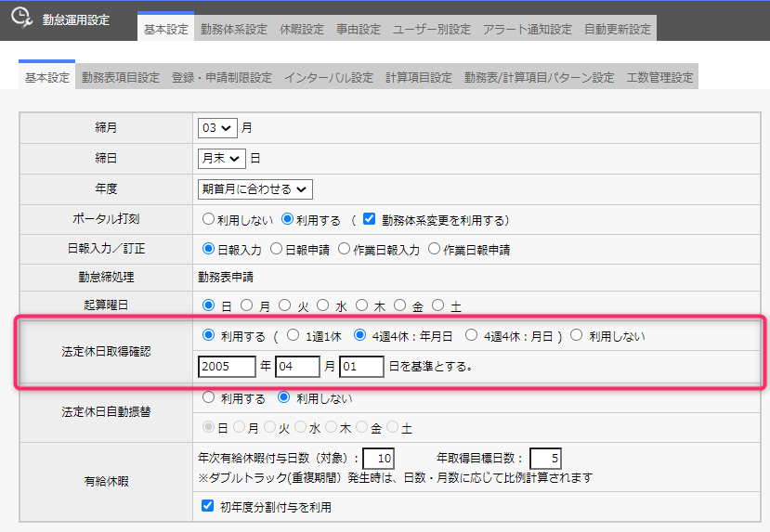Expand the 年度 期首月に合わせる dropdown
This screenshot has width=770, height=532.
(255, 189)
